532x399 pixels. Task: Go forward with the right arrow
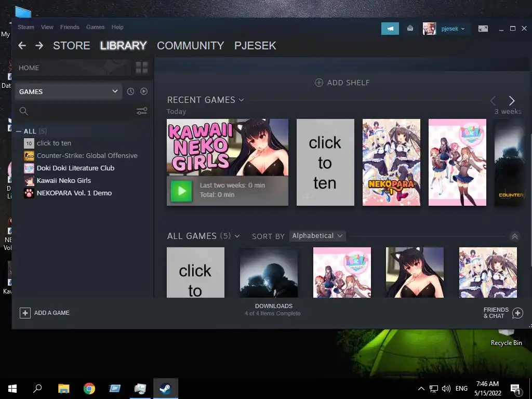click(x=39, y=46)
